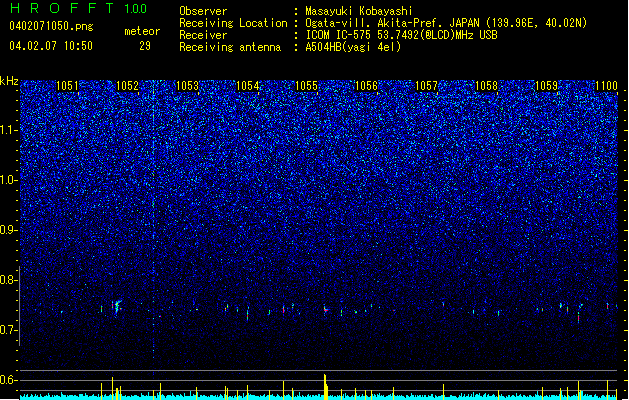Click the 1057 time axis marker
Image resolution: width=629 pixels, height=400 pixels.
(426, 86)
